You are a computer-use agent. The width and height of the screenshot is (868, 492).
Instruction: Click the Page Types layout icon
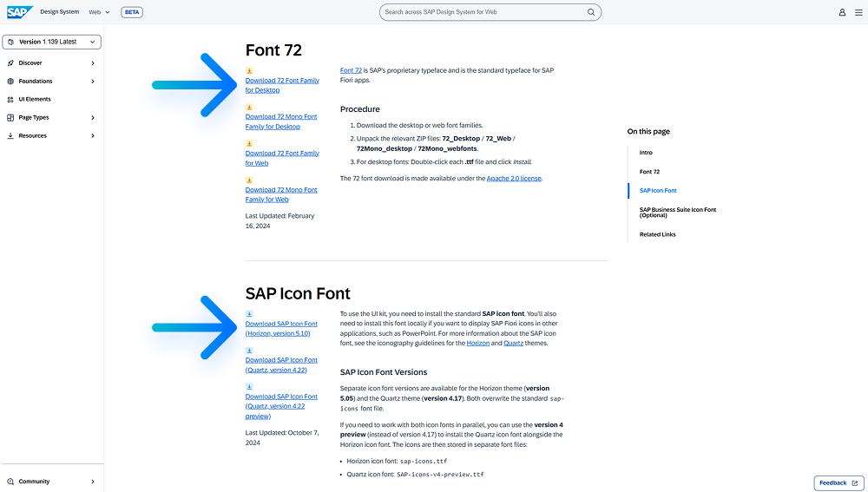point(10,118)
